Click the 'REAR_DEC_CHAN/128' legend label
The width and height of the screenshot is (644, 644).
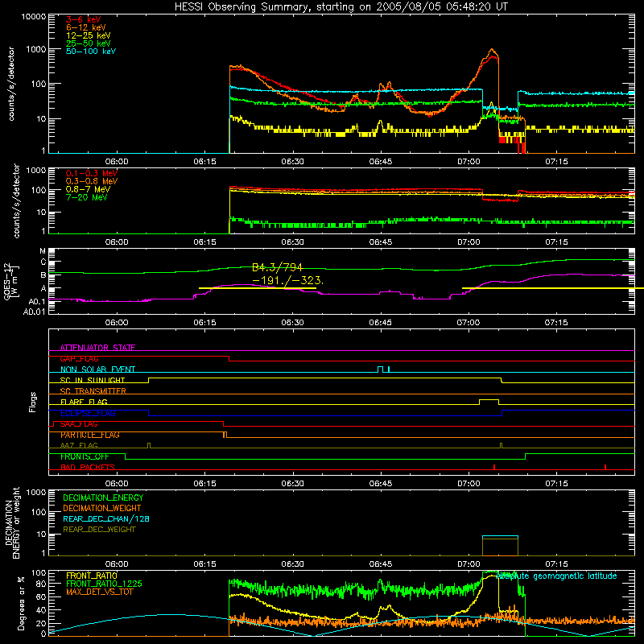click(x=106, y=518)
